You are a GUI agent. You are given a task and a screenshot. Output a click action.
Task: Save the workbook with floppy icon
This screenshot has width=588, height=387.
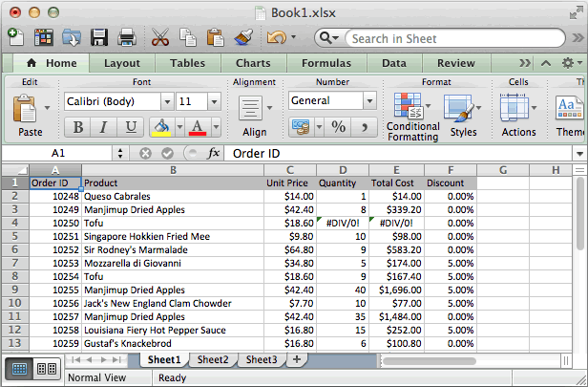click(99, 37)
